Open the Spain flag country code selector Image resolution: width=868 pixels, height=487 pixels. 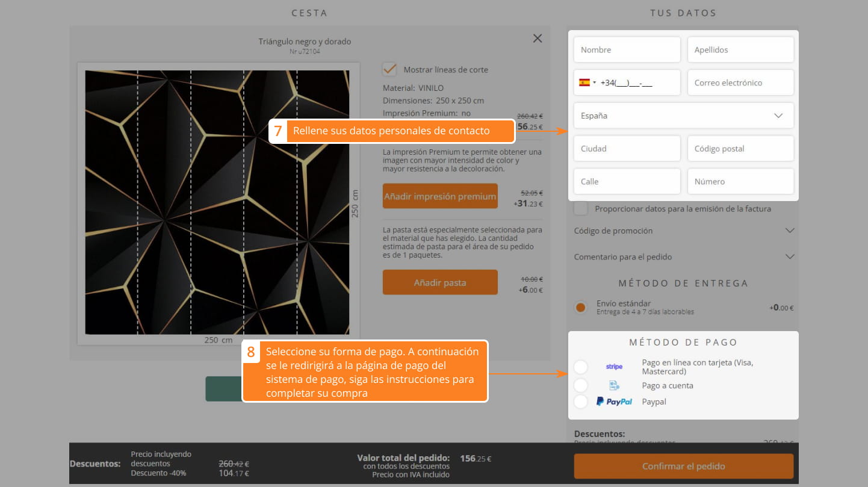pos(587,83)
